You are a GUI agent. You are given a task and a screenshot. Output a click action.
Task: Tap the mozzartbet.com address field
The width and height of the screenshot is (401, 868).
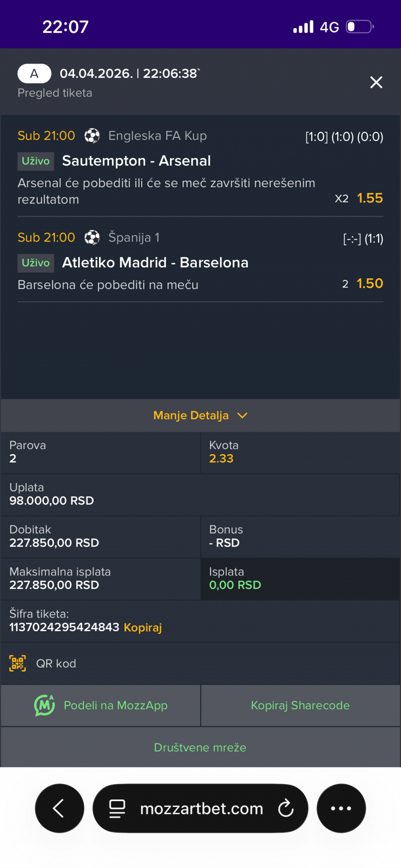(201, 808)
